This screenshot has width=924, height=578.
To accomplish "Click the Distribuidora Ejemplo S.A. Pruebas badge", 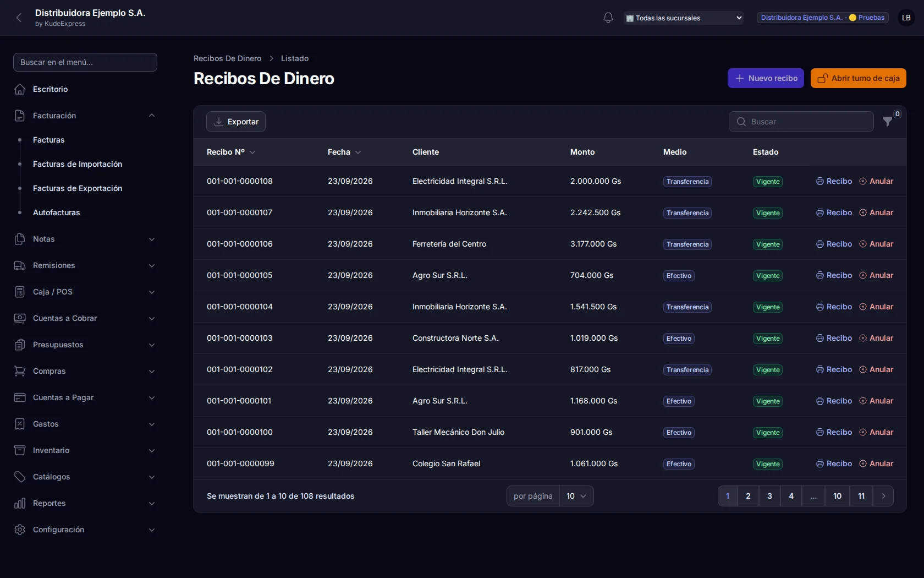I will point(822,18).
